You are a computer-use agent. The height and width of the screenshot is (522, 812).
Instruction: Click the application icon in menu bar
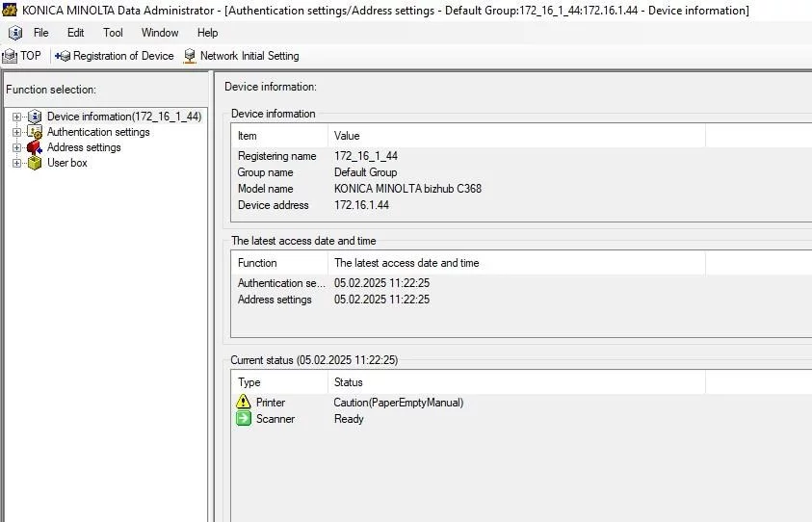coord(15,33)
